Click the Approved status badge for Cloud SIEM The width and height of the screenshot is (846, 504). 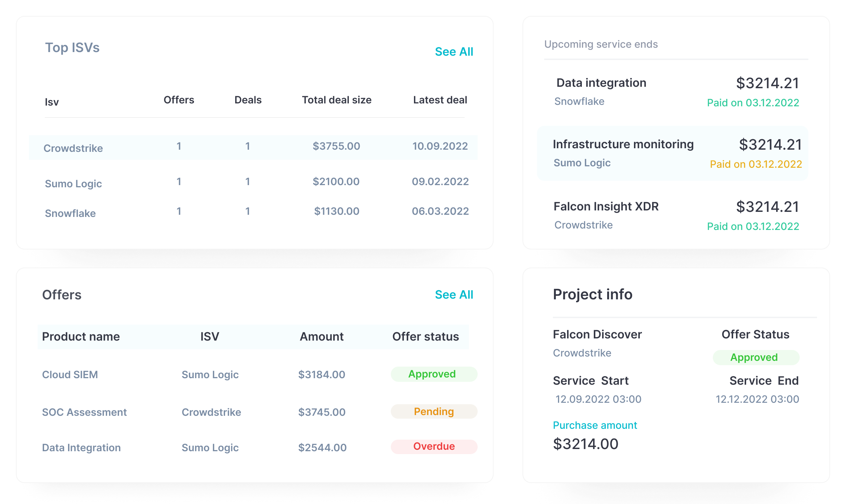pyautogui.click(x=433, y=374)
